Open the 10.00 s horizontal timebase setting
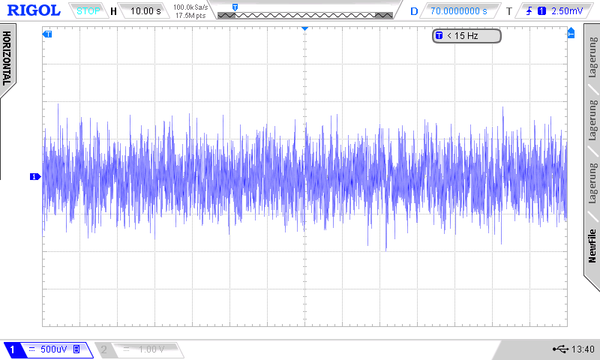Image resolution: width=600 pixels, height=360 pixels. 145,11
